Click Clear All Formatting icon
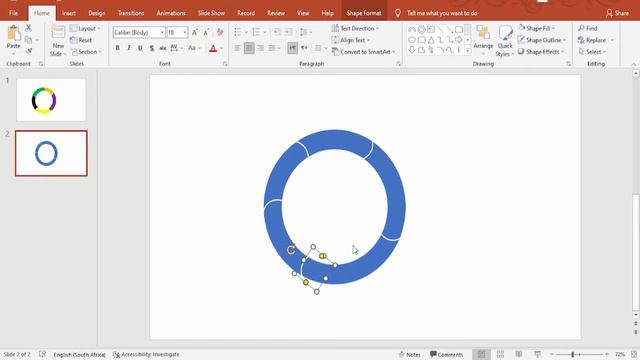 (x=220, y=32)
